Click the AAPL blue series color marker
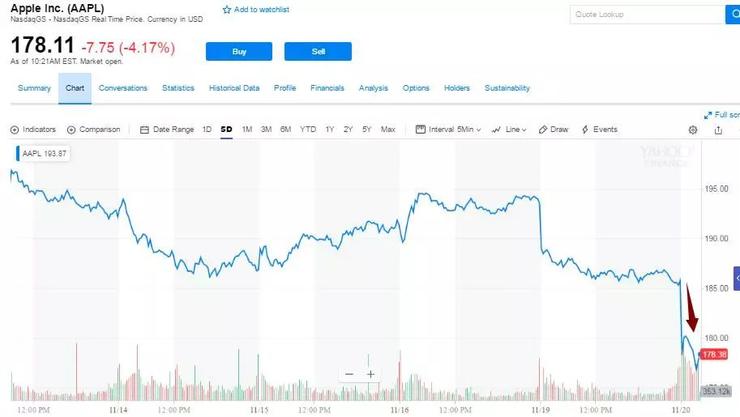This screenshot has height=417, width=740. coord(17,153)
